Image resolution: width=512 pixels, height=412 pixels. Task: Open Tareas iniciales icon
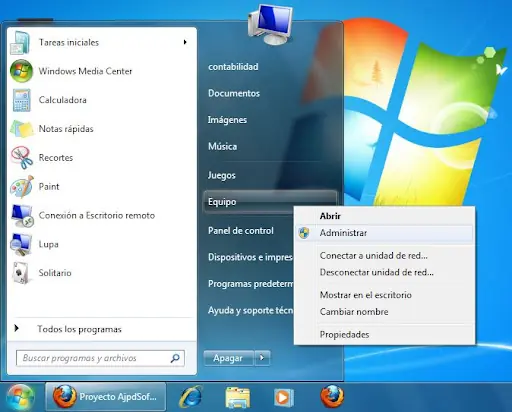coord(21,42)
